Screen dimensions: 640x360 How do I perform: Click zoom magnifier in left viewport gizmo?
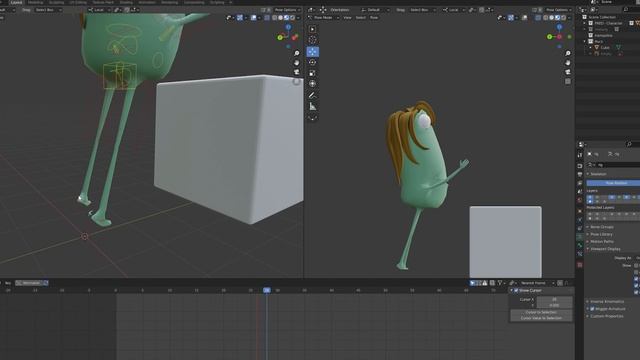(297, 53)
